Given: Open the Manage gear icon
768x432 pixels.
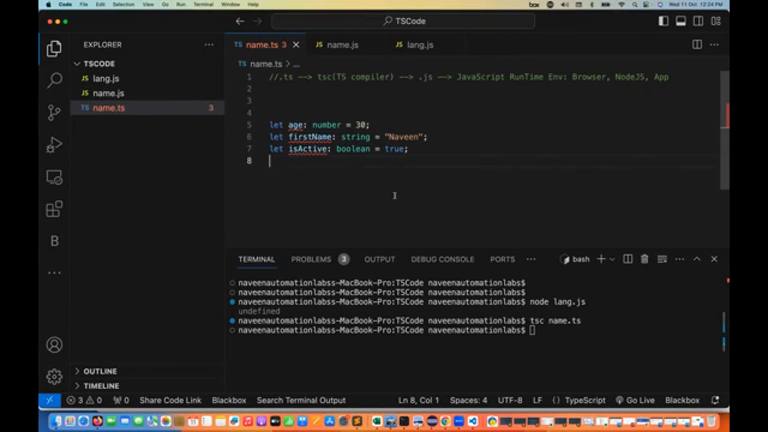Looking at the screenshot, I should point(54,376).
